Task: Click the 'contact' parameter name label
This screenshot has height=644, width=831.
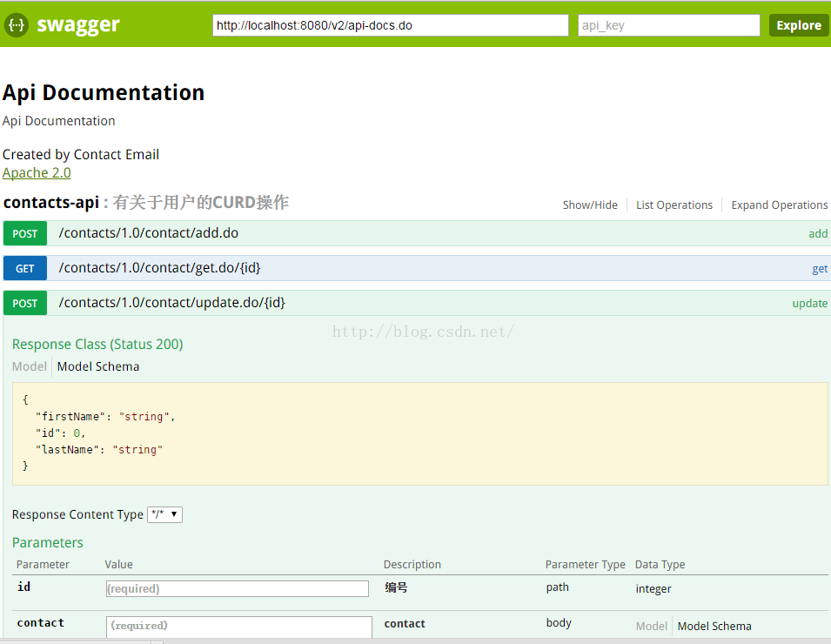Action: point(40,623)
